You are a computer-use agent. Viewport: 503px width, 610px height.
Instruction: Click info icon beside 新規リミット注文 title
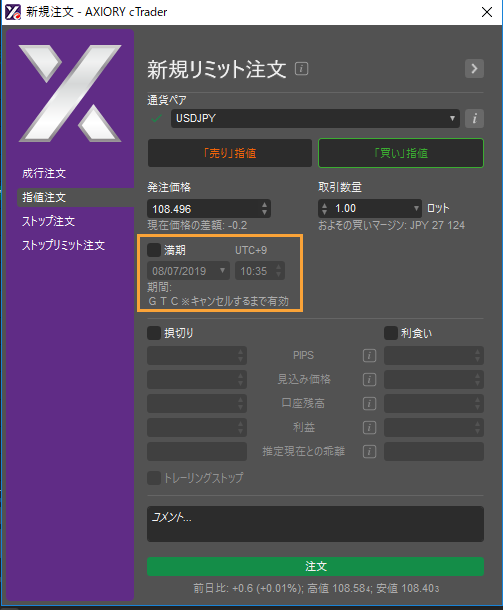301,69
